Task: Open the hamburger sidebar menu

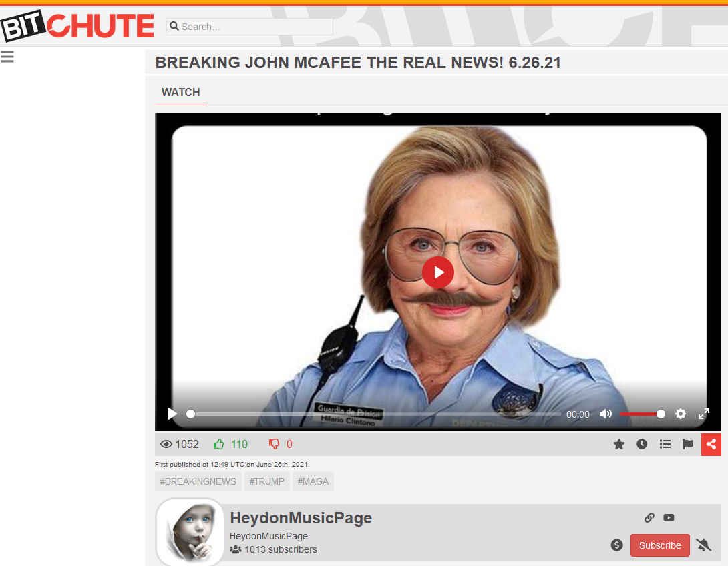Action: [x=7, y=57]
